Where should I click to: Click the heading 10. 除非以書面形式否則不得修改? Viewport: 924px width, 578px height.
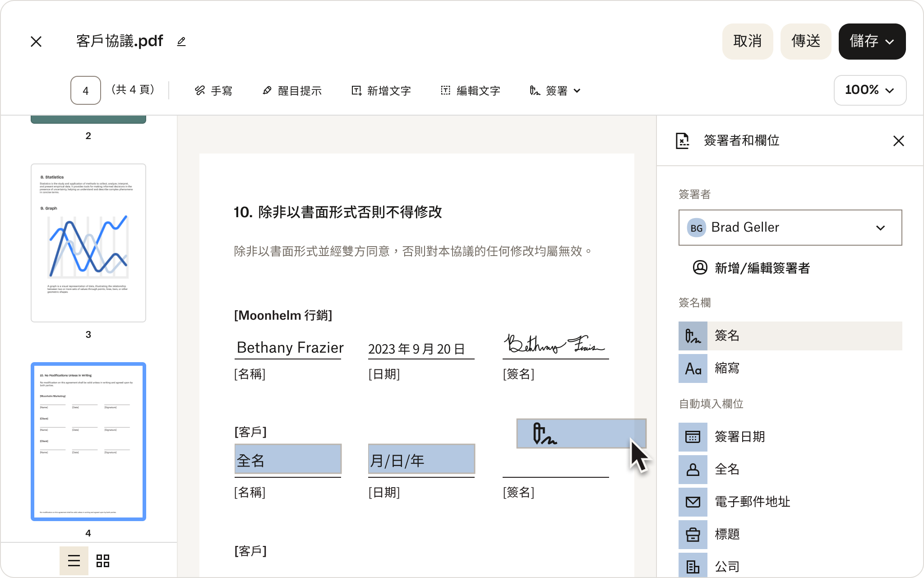(x=338, y=212)
